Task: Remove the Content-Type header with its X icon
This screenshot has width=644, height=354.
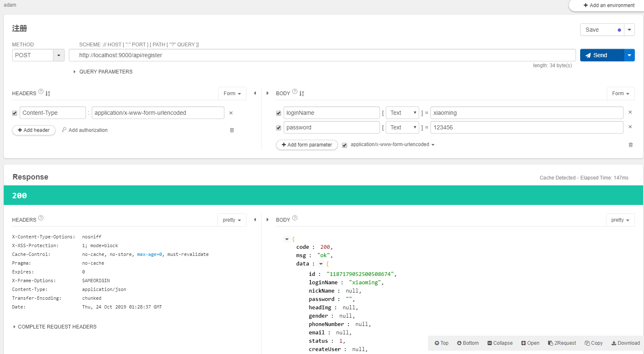Action: coord(231,113)
